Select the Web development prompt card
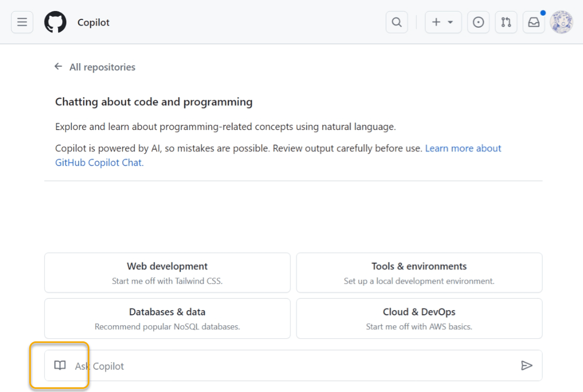Screen dimensions: 583x392 pos(167,272)
